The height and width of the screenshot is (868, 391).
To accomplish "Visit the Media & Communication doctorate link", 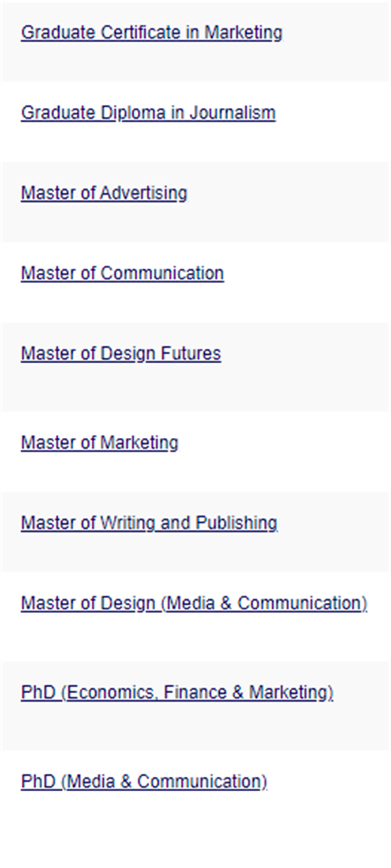I will [x=144, y=782].
